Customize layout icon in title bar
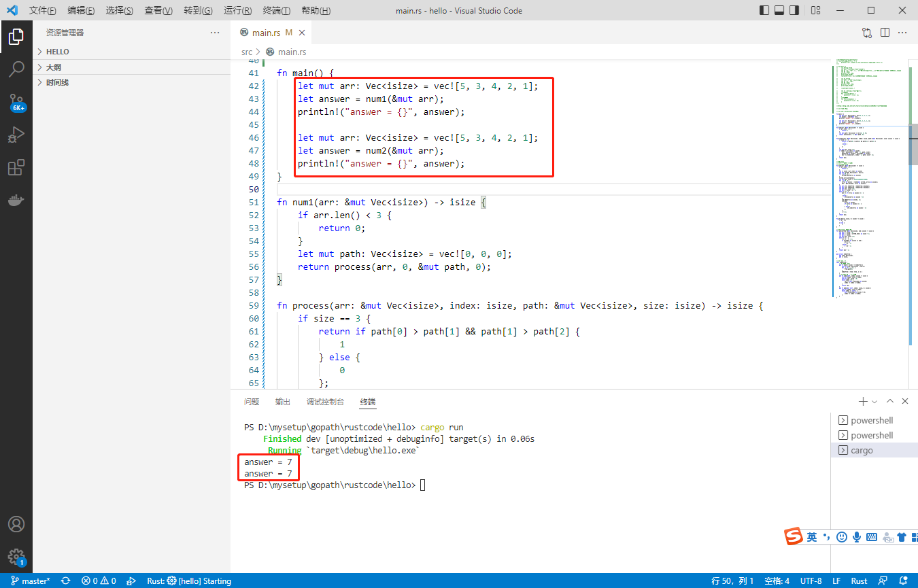918x588 pixels. point(816,10)
